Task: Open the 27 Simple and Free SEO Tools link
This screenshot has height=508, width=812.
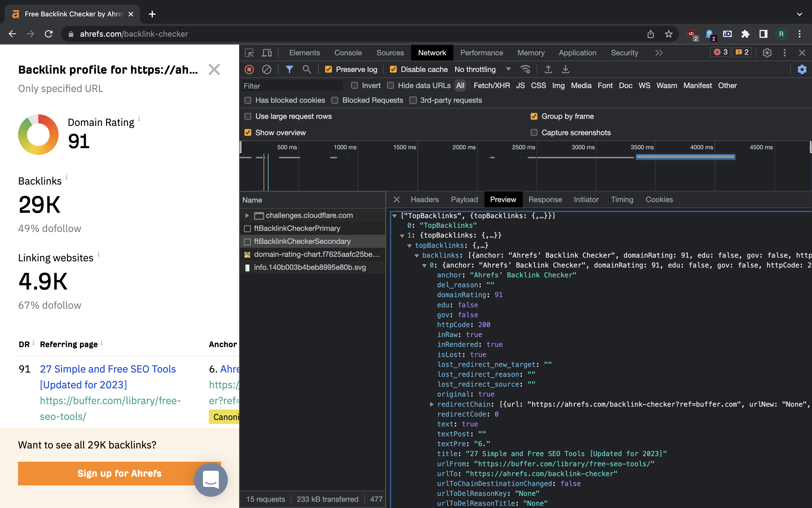Action: click(108, 377)
